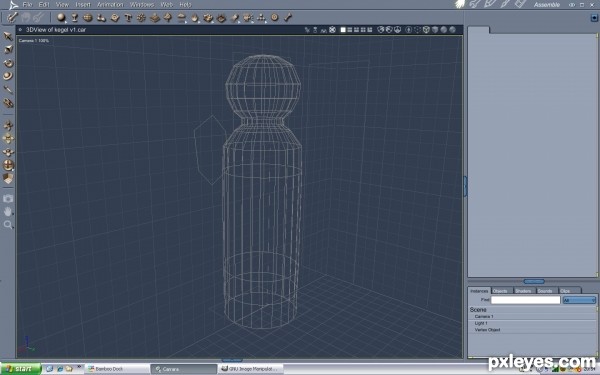
Task: Switch to Bamboo Dock taskbar button
Action: coord(117,369)
